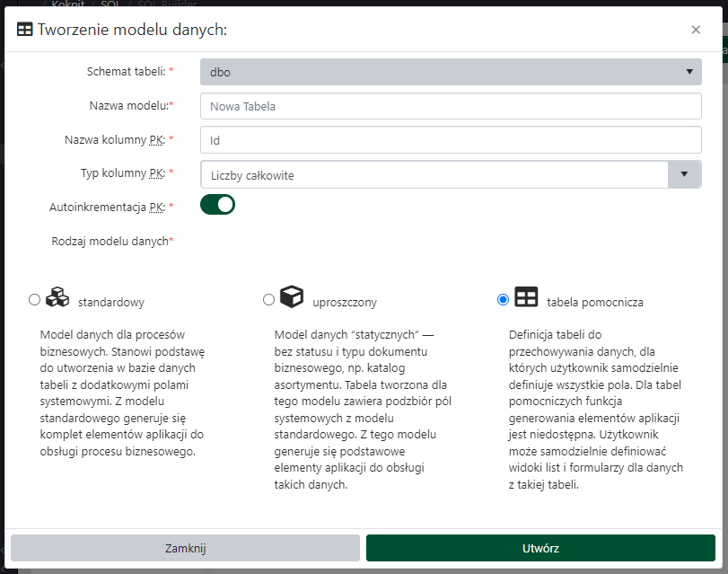Open the Schemat tabeli dbo dropdown

pyautogui.click(x=451, y=72)
